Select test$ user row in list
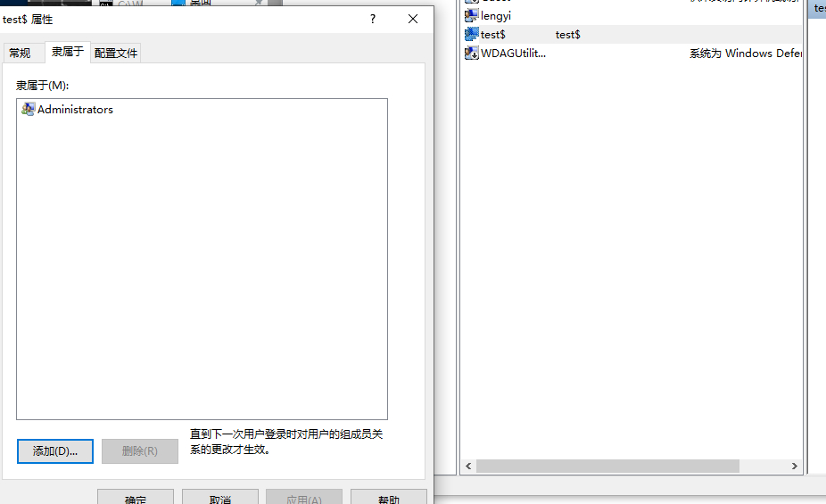The width and height of the screenshot is (826, 504). (632, 35)
